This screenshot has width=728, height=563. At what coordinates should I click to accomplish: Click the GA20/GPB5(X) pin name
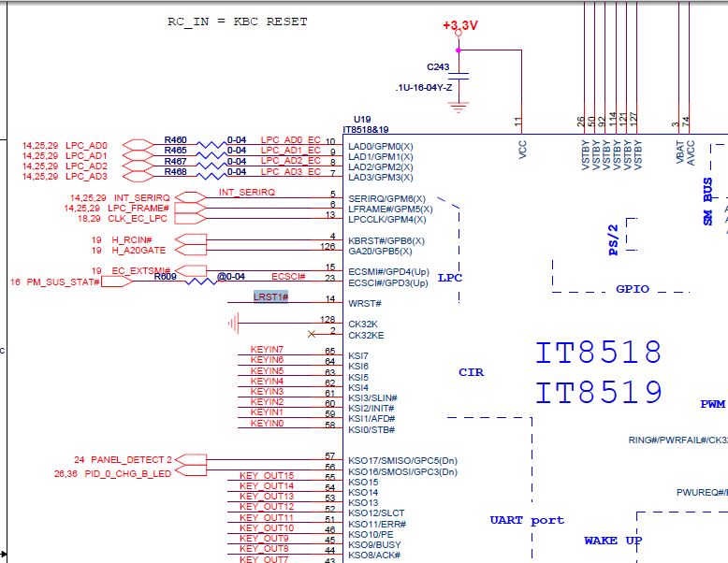tap(380, 251)
